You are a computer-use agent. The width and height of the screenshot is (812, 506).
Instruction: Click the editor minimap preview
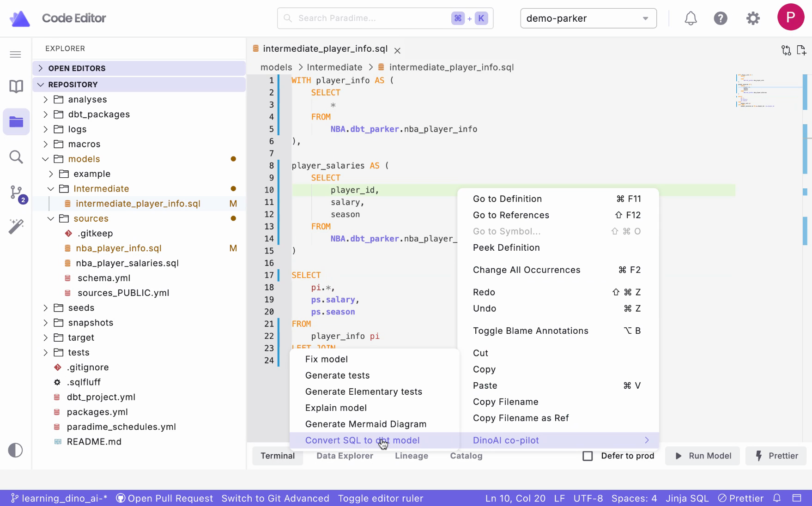point(769,90)
